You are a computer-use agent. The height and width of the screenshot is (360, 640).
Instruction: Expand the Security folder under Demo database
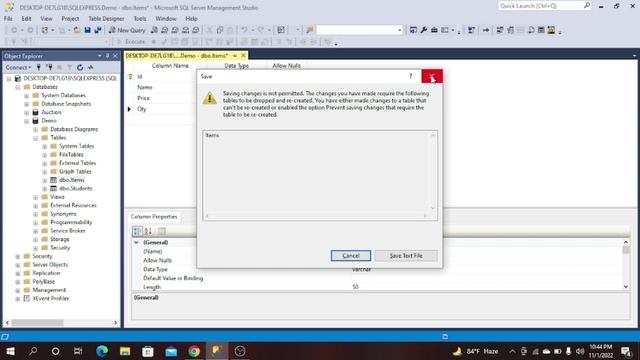point(36,248)
